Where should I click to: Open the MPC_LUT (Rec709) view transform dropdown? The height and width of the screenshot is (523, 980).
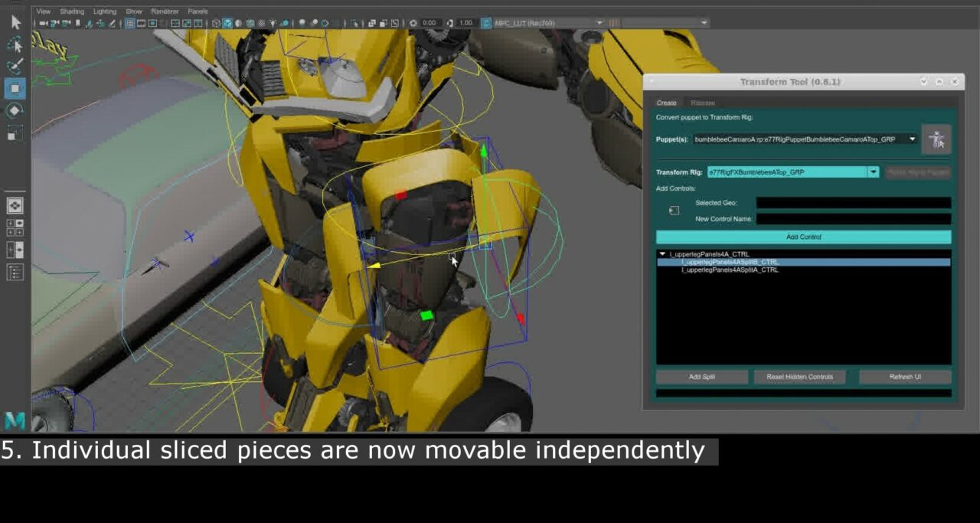pos(548,23)
